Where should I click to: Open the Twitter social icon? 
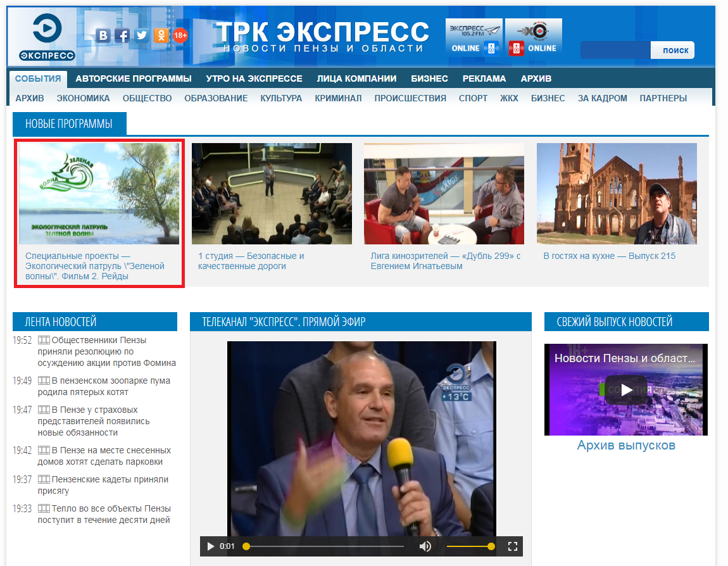142,36
